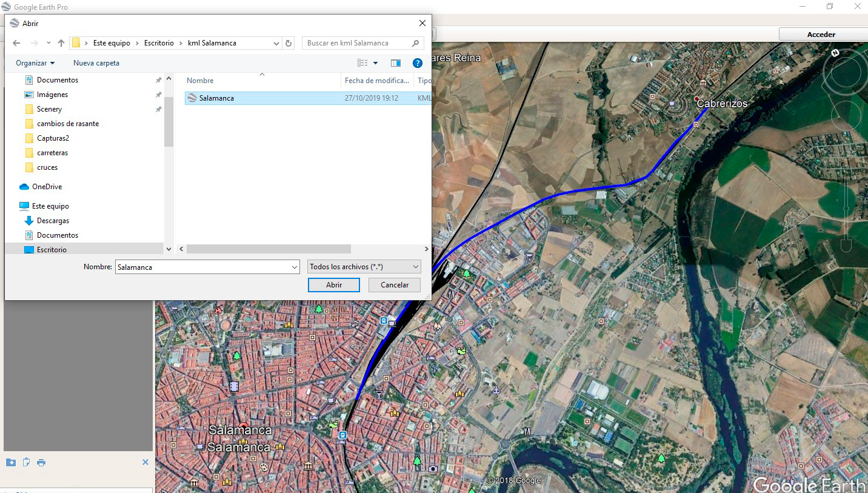868x493 pixels.
Task: Click the 'Este equipo' breadcrumb
Action: point(112,43)
